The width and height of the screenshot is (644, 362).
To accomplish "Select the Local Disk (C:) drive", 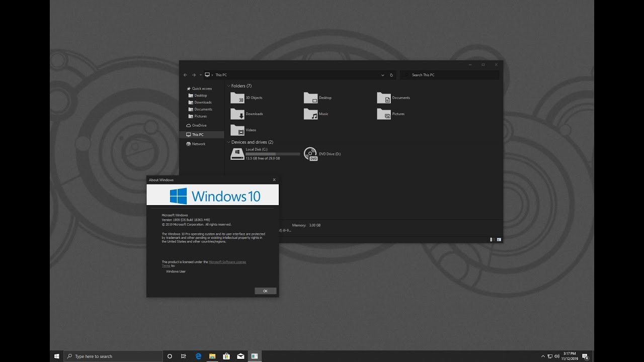I will pos(265,154).
